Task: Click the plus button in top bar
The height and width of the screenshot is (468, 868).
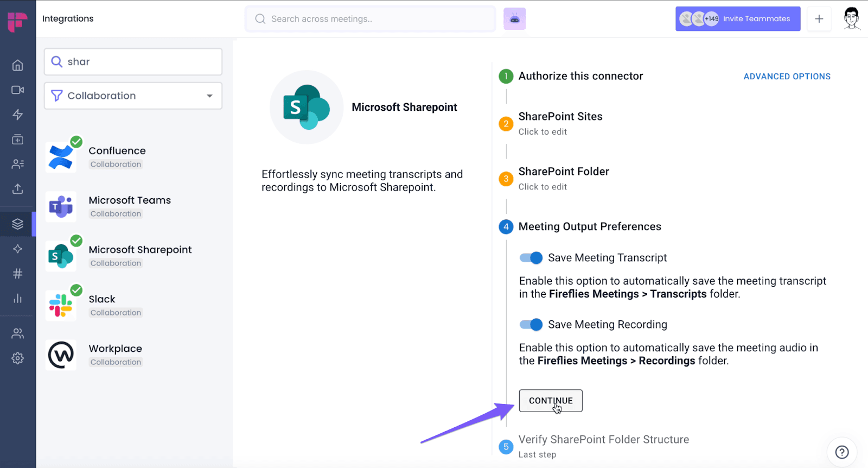Action: (x=819, y=19)
